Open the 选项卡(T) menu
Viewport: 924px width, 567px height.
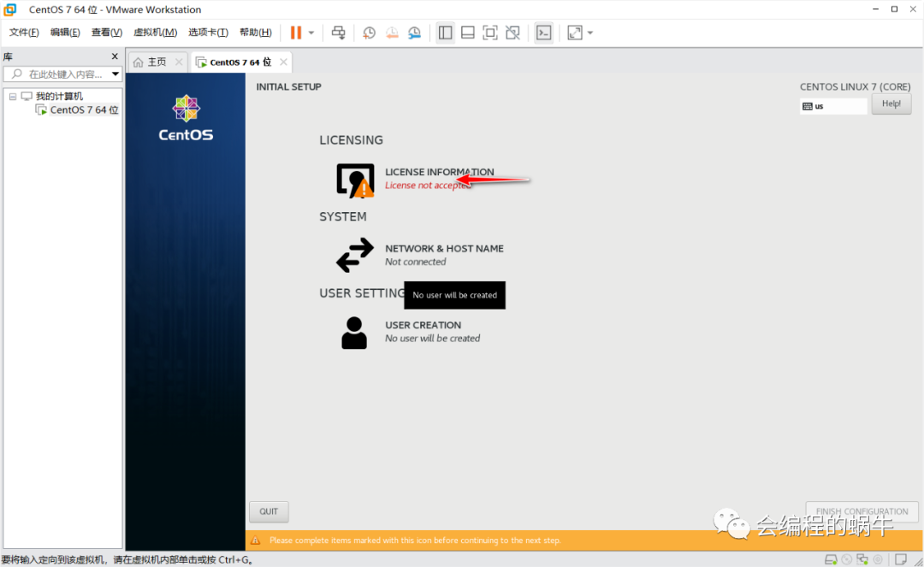pyautogui.click(x=208, y=32)
